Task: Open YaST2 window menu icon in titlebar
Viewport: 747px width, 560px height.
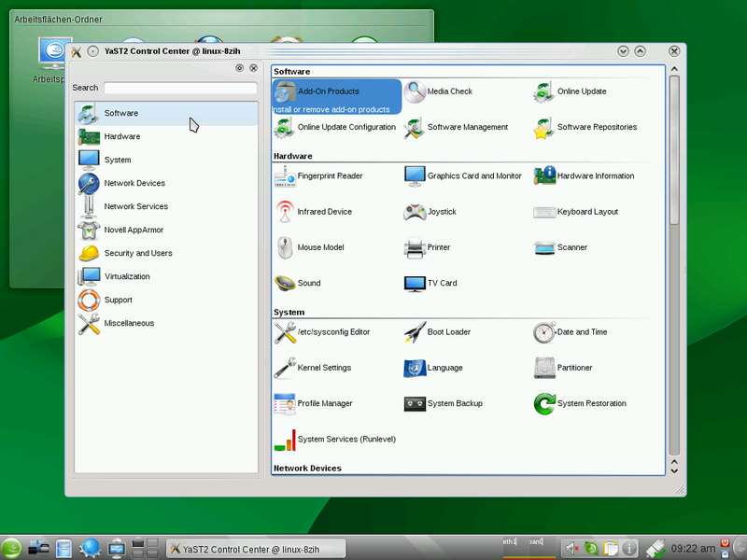Action: (x=77, y=51)
